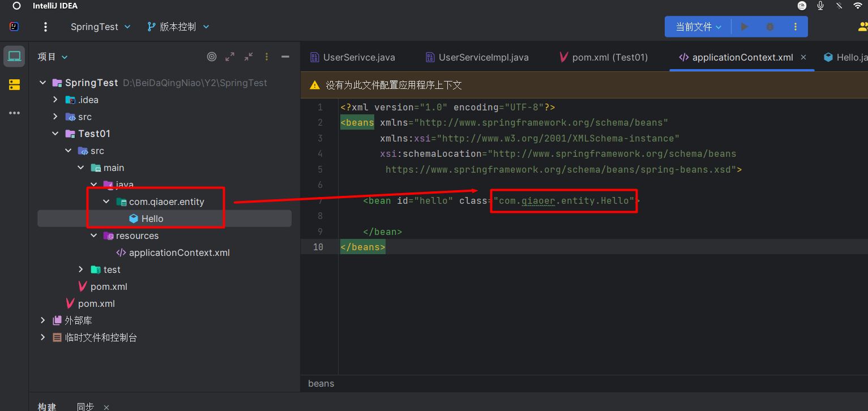Collapse the SpringTest root node
This screenshot has height=411, width=868.
coord(42,83)
